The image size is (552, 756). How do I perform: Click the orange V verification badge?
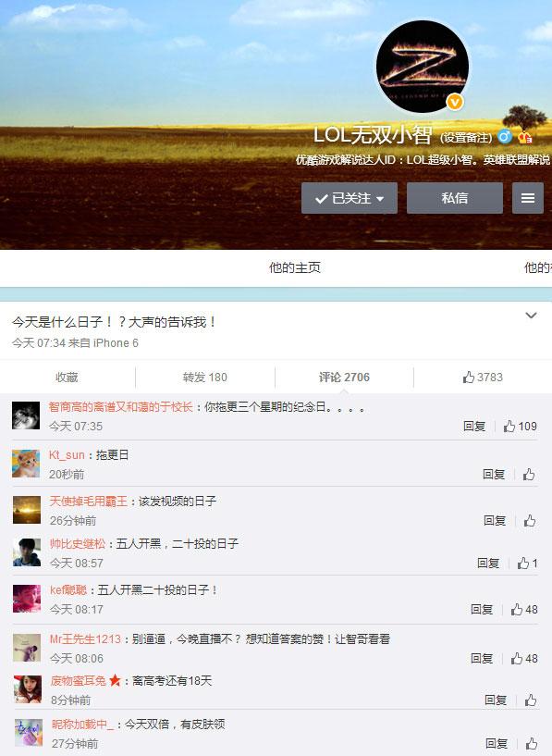(x=455, y=102)
